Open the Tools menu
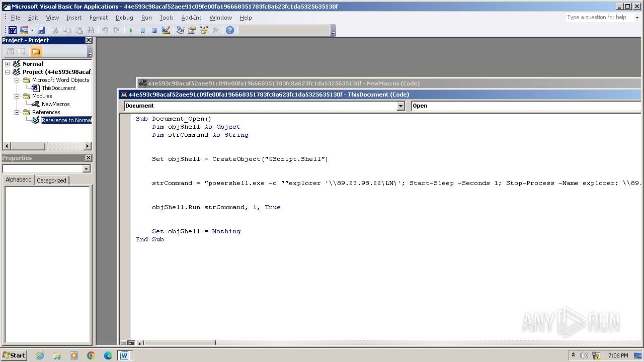The height and width of the screenshot is (362, 644). click(x=167, y=18)
